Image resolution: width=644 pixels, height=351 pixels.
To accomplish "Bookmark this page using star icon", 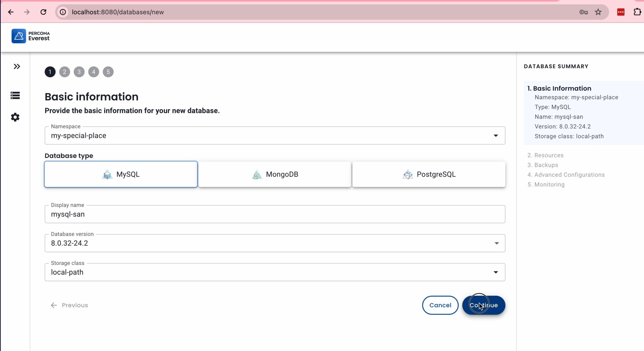I will click(x=598, y=12).
